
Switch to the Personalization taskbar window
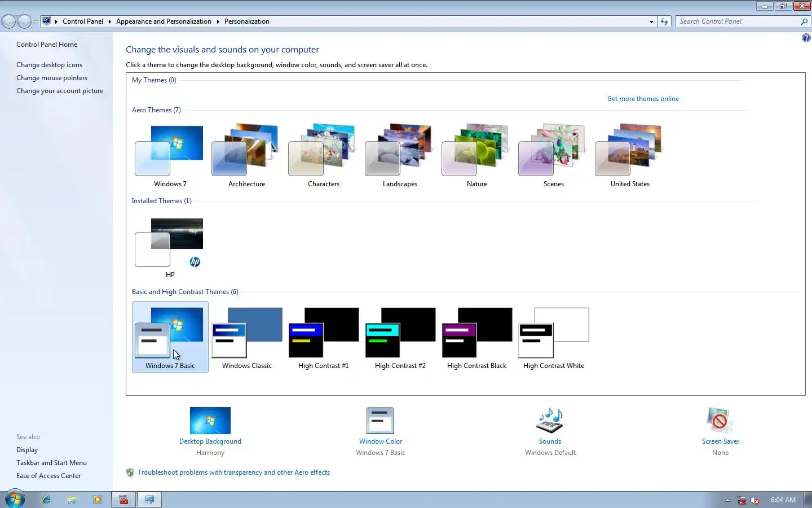pos(149,500)
